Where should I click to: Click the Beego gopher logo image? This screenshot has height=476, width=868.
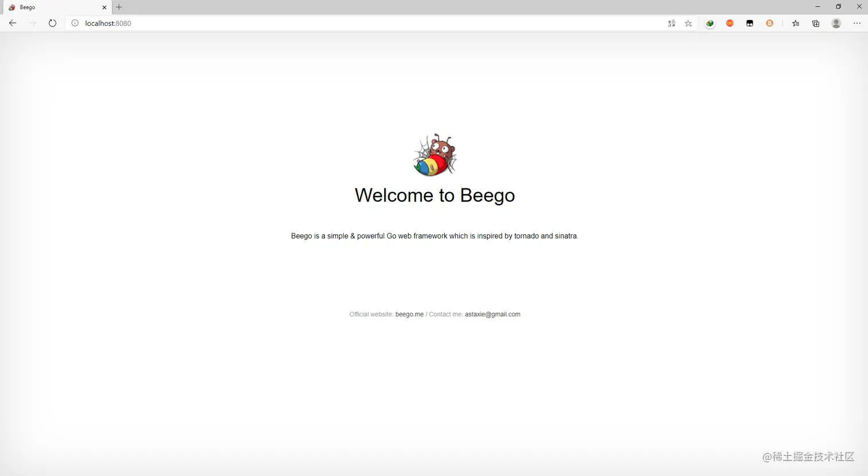point(435,155)
